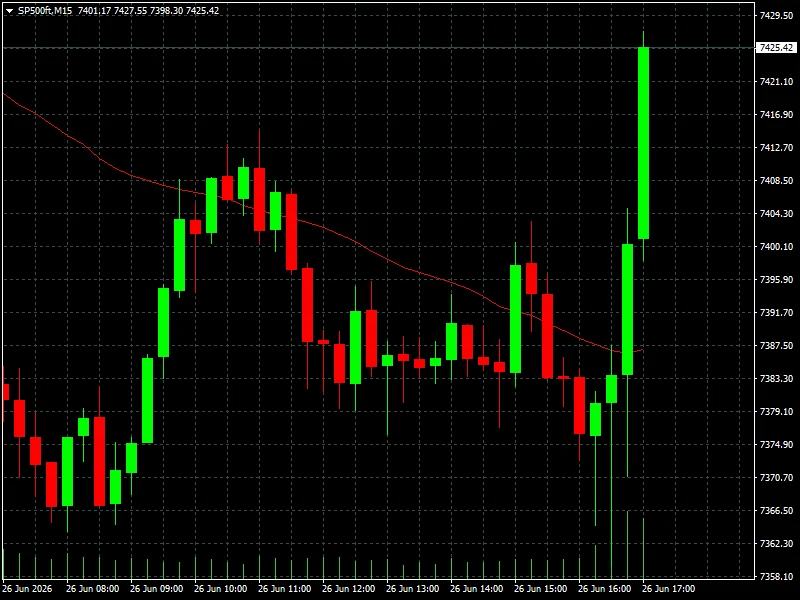Click the 7412.70 price scale label
The width and height of the screenshot is (800, 600).
click(776, 148)
